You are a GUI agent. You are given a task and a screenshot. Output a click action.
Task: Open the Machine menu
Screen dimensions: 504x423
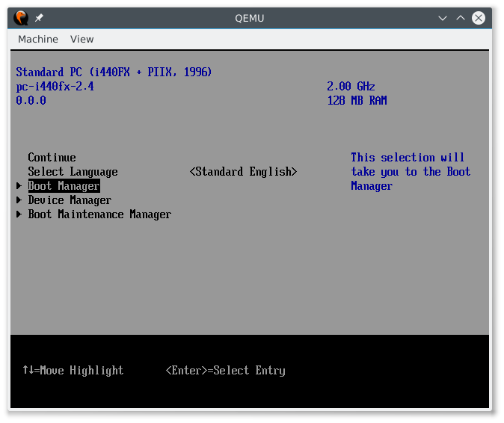(38, 39)
